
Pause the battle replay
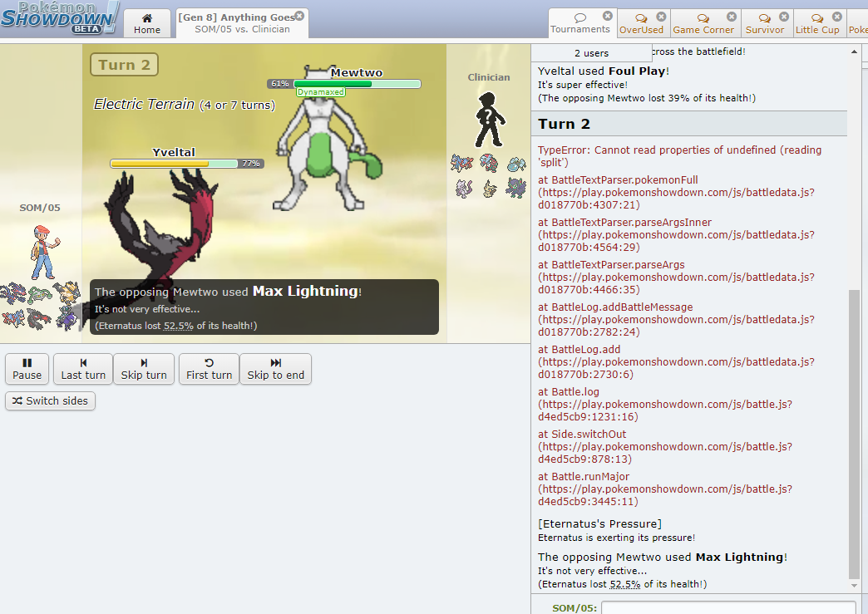(27, 369)
